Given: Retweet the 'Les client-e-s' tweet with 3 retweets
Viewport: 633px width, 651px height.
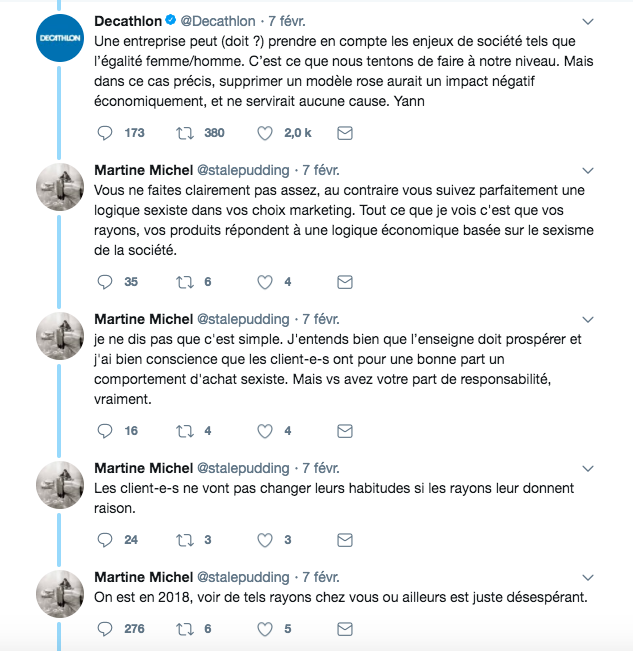Looking at the screenshot, I should click(x=185, y=540).
